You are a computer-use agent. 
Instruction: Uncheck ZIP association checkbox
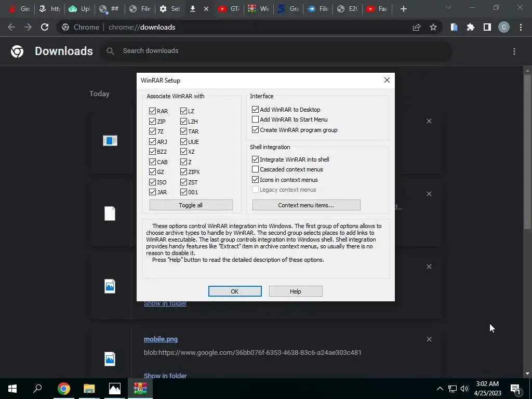pyautogui.click(x=152, y=121)
